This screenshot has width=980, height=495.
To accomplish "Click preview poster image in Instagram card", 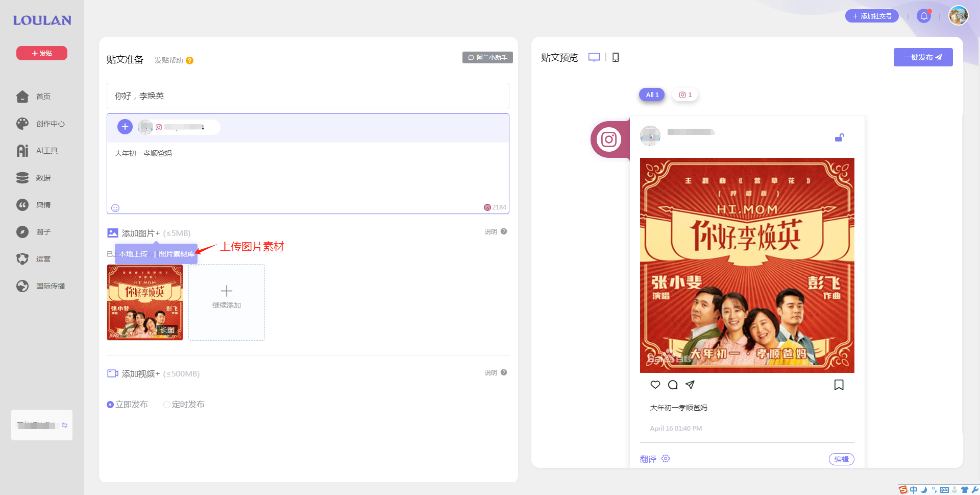I will click(x=747, y=265).
